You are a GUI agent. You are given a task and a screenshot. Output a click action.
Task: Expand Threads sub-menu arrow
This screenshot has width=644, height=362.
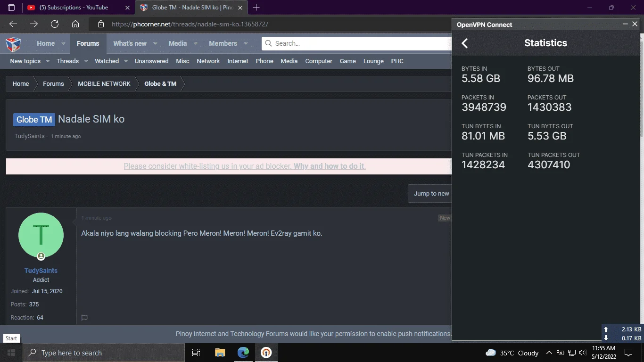click(86, 61)
